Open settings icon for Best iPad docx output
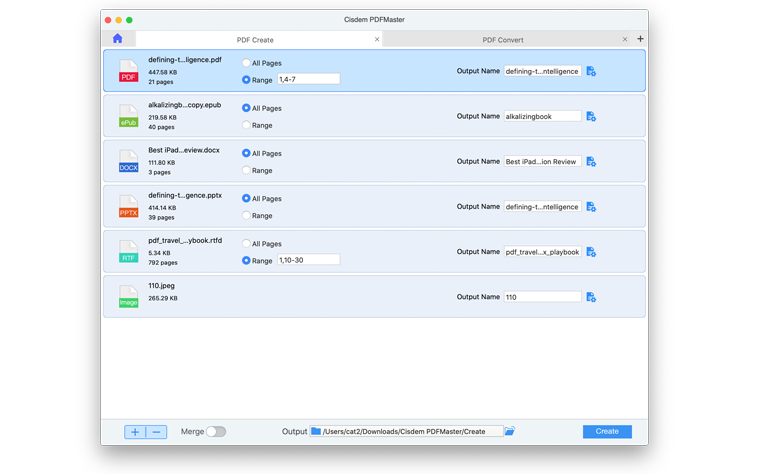Image resolution: width=760 pixels, height=474 pixels. coord(591,161)
